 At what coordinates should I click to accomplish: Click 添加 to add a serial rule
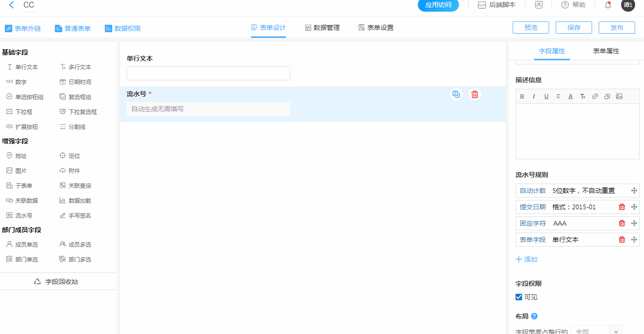click(x=527, y=259)
